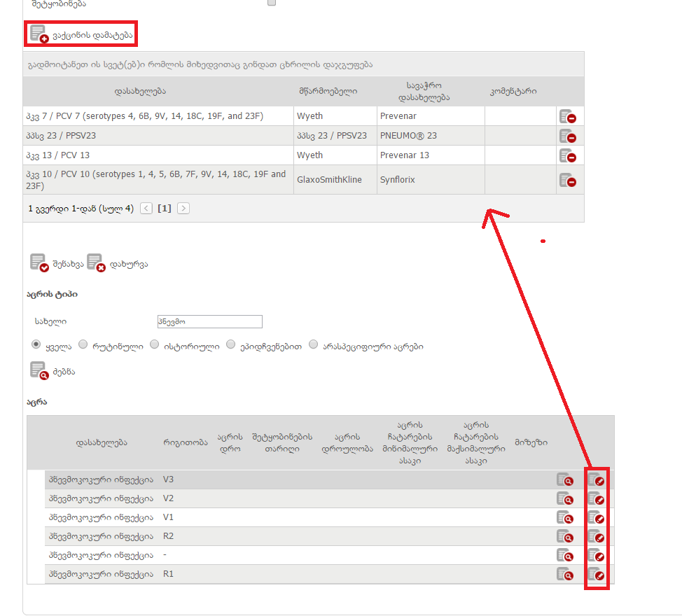Remove the Prevenar PCV 7 vaccine row

[567, 117]
